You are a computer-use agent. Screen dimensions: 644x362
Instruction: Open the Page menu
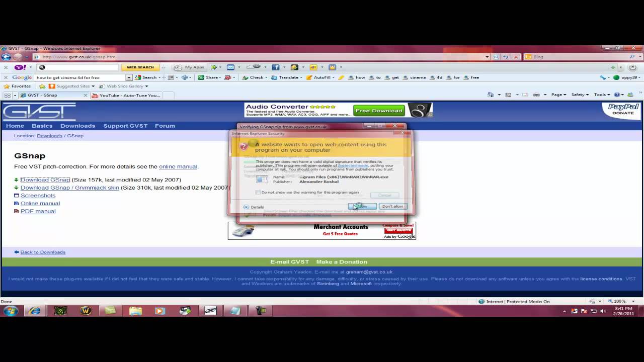(558, 95)
